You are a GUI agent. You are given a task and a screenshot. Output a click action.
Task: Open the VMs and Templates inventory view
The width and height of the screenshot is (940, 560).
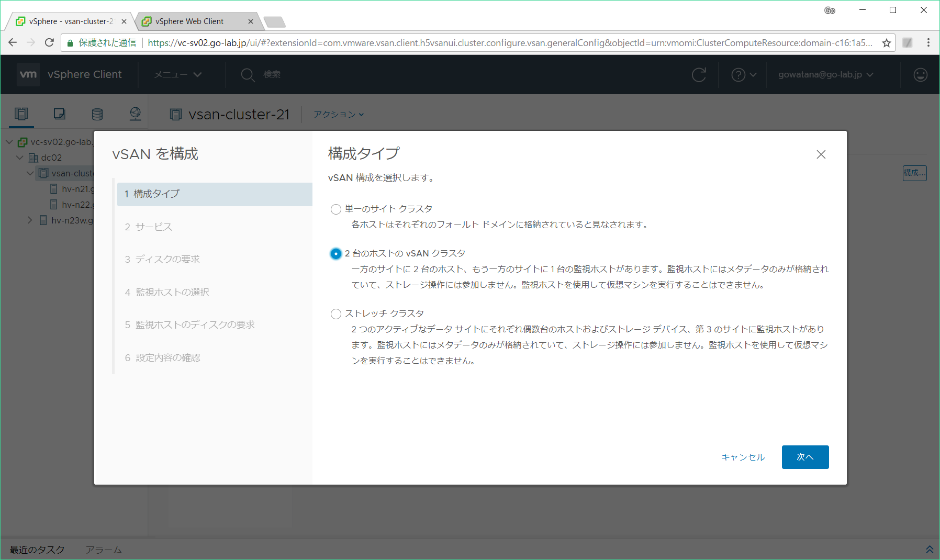click(x=59, y=114)
